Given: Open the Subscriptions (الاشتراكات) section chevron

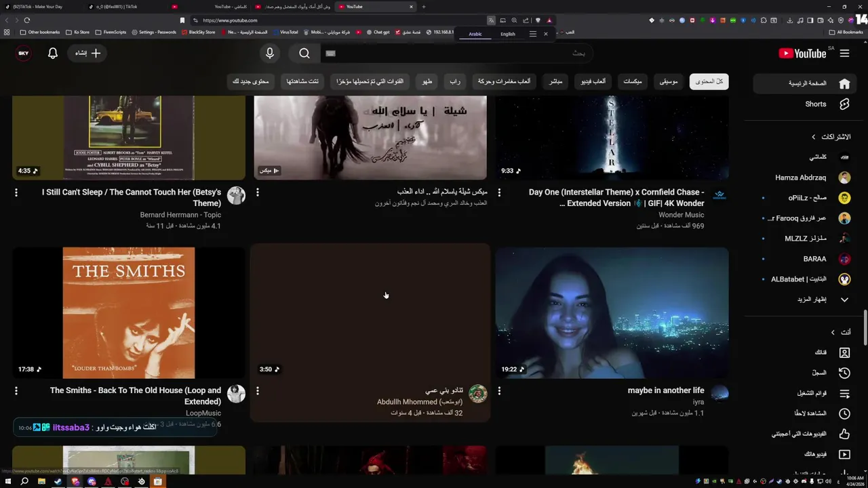Looking at the screenshot, I should click(814, 137).
